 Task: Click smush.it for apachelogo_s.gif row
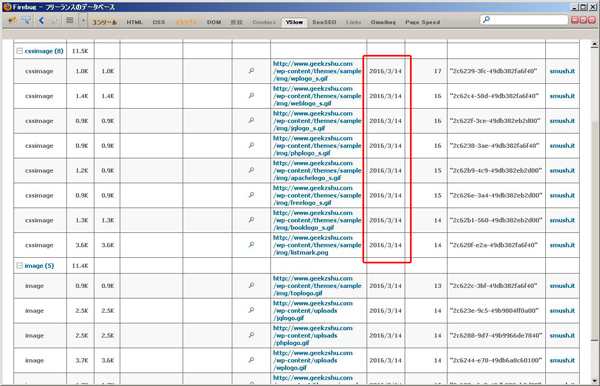(562, 170)
